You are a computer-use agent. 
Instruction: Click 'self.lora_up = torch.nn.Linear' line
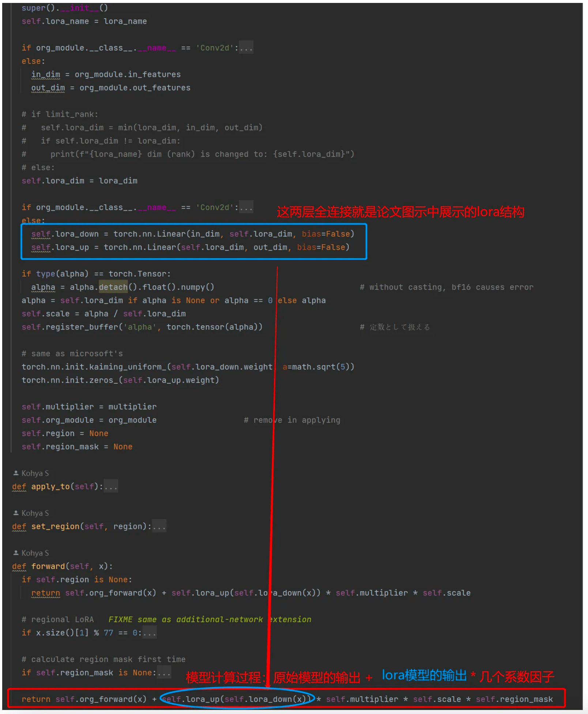coord(190,247)
